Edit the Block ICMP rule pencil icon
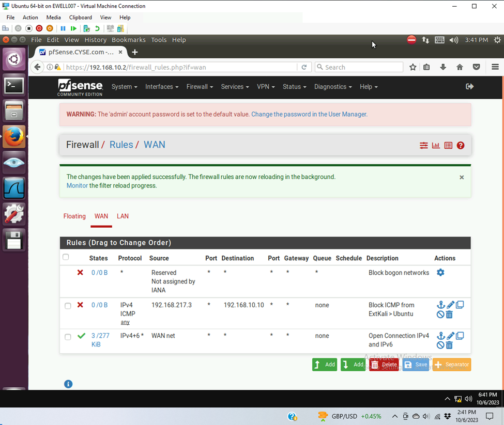The width and height of the screenshot is (504, 425). coord(450,305)
